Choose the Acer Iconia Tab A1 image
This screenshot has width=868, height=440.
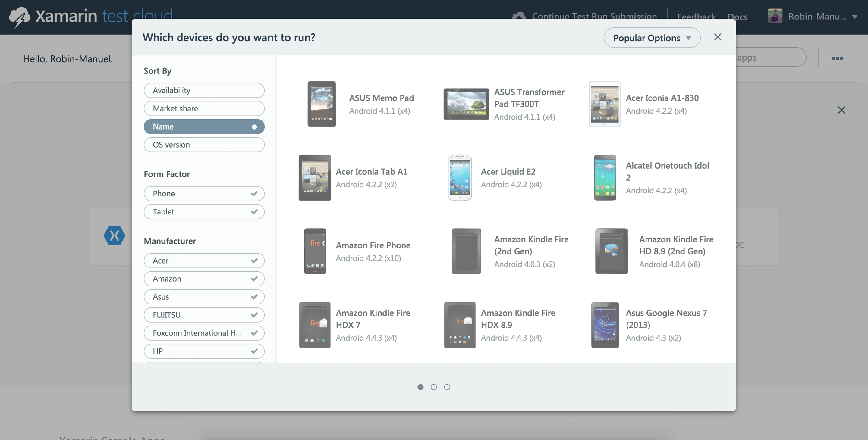[x=315, y=178]
